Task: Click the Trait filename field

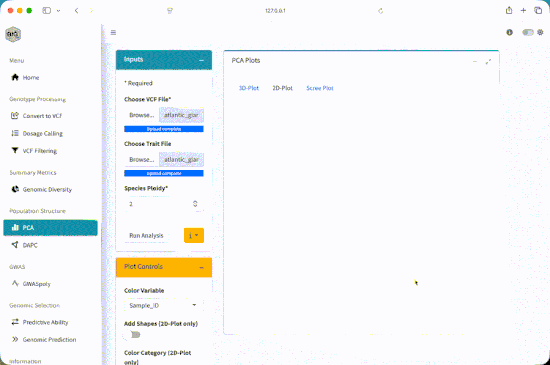Action: click(181, 160)
